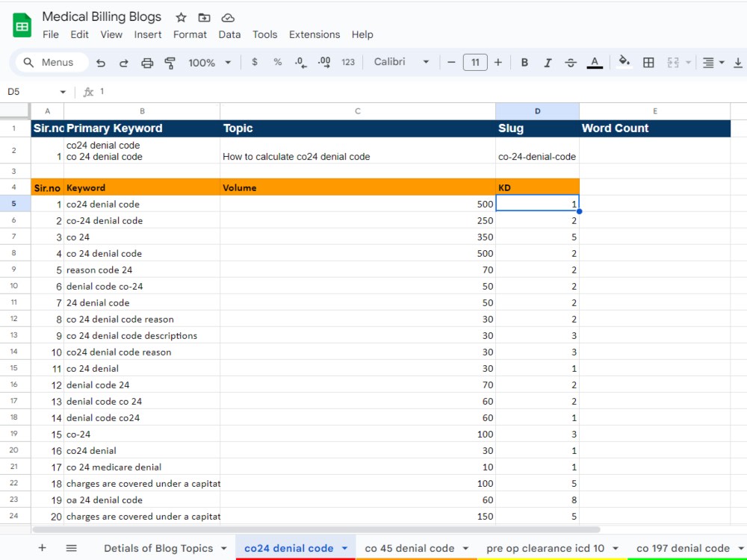Select column C header
This screenshot has width=747, height=560.
click(x=358, y=111)
